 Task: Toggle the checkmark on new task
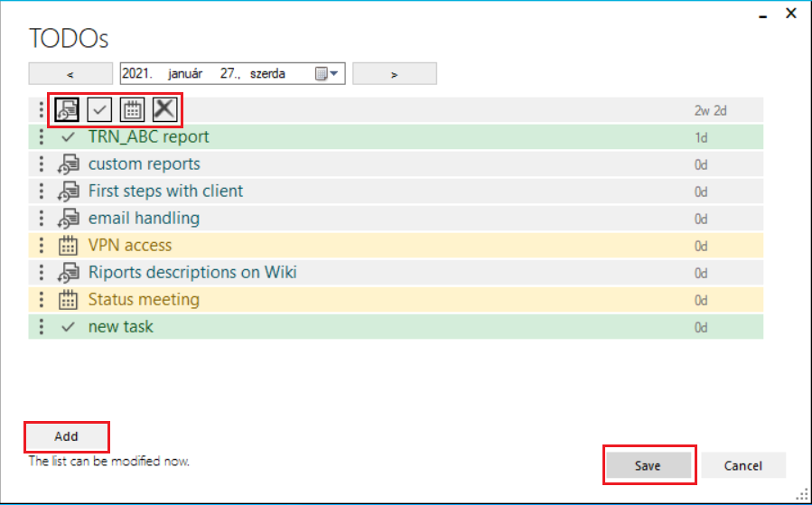click(x=68, y=327)
